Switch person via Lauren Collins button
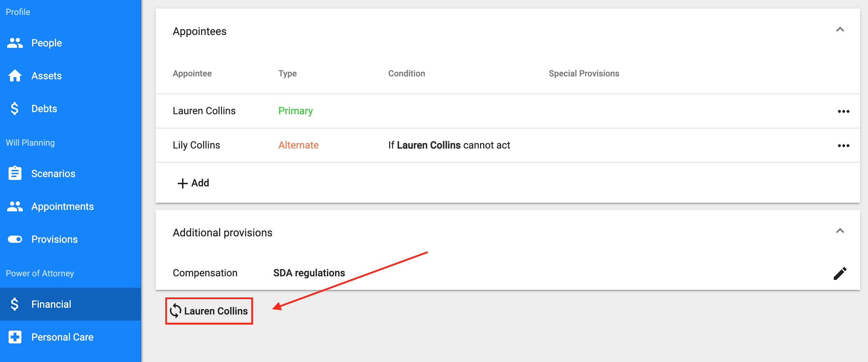 [x=209, y=311]
